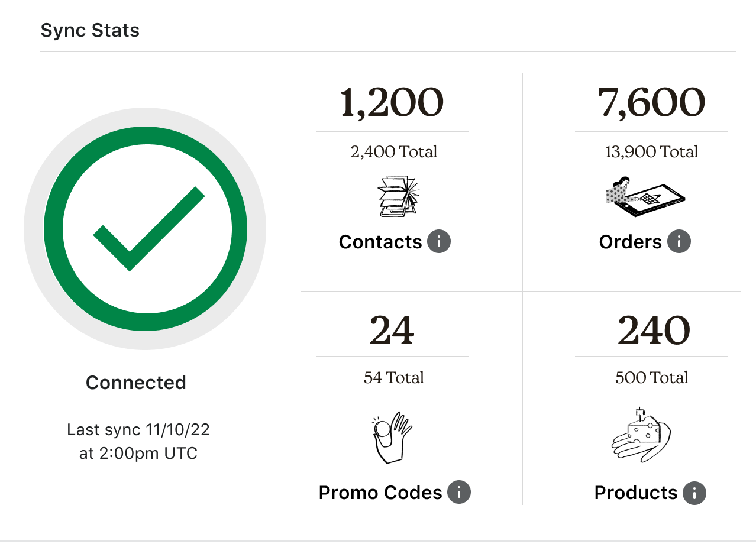Click the 2,400 Total contacts text
756x544 pixels.
[393, 152]
